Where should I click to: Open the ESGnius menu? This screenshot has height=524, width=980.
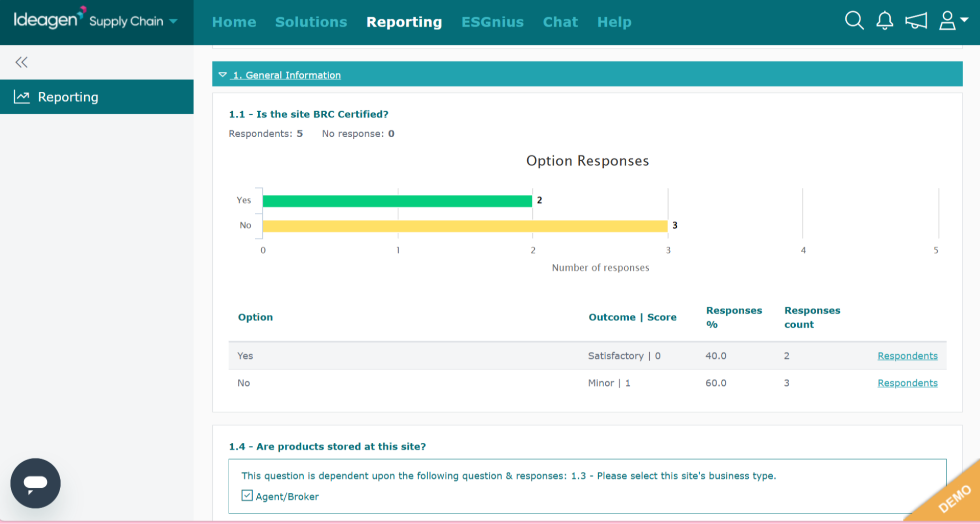coord(493,22)
